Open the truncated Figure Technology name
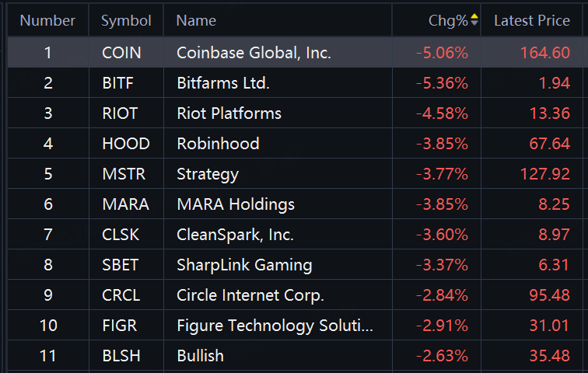Screen dimensions: 588x373 [x=275, y=326]
